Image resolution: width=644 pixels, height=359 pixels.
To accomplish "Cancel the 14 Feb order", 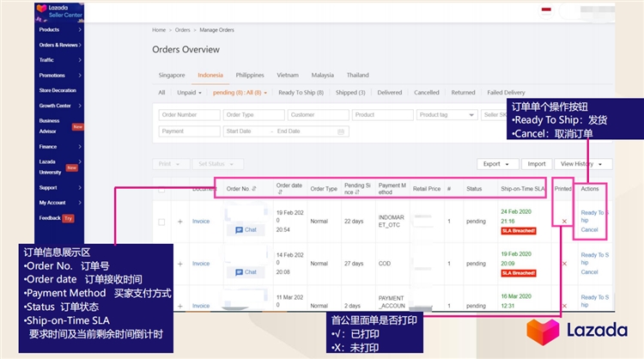I will click(x=589, y=272).
